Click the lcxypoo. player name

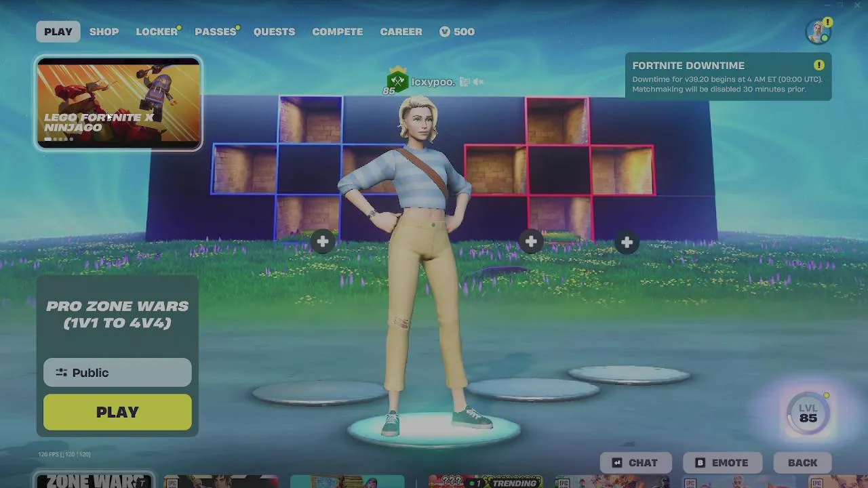tap(433, 82)
